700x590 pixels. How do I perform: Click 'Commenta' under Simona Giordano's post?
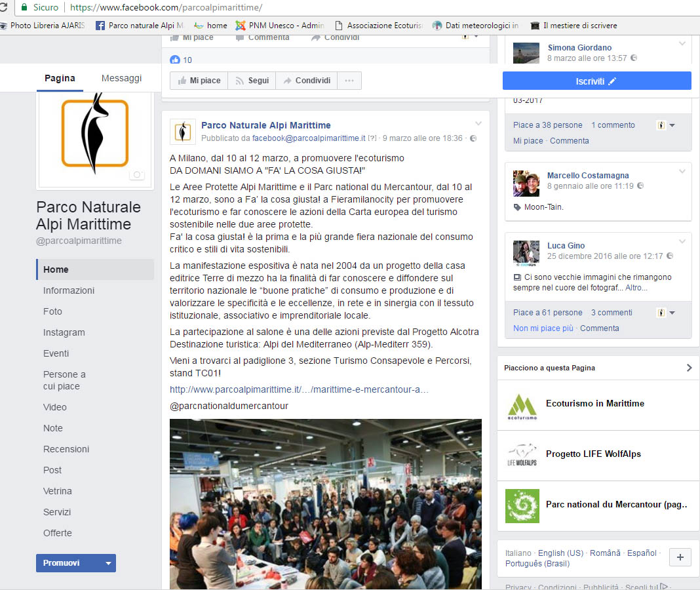(x=569, y=141)
